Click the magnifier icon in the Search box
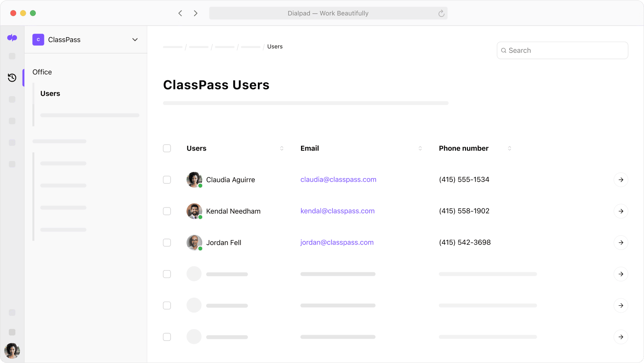Screen dimensions: 644x363 coord(504,50)
